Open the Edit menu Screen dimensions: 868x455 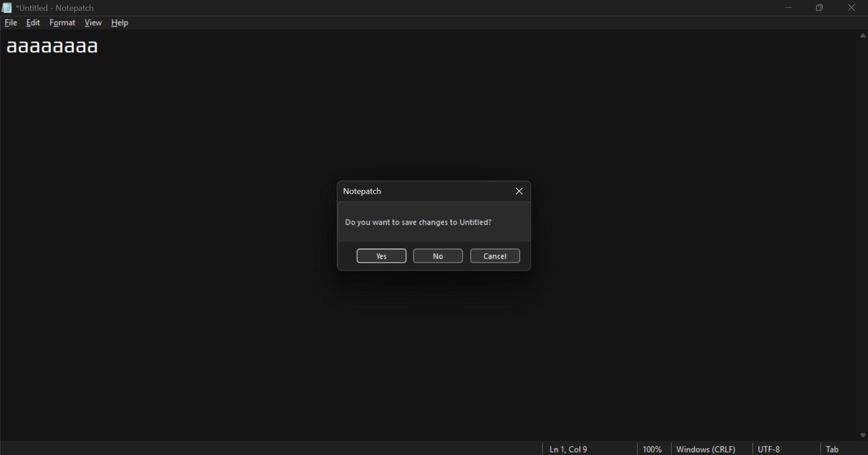click(33, 23)
